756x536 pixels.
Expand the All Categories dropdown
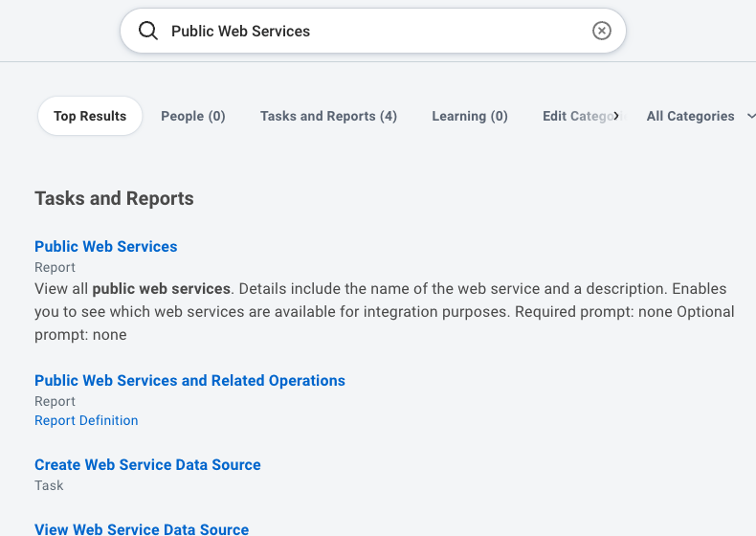click(700, 116)
